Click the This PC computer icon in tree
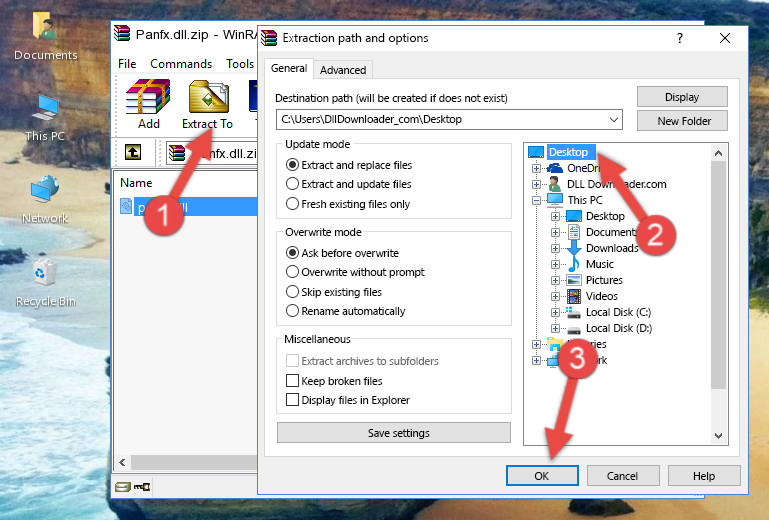Screen dimensions: 769x520 tap(555, 200)
